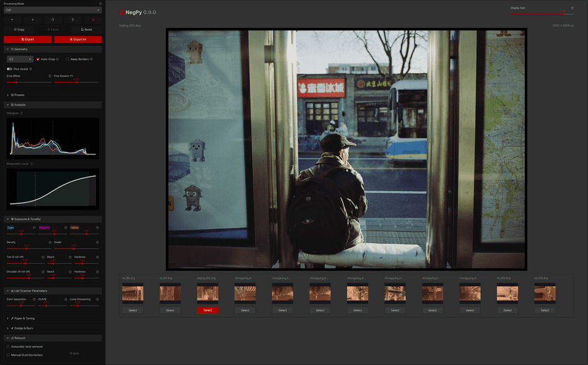Uncheck the Auto-Crop checkbox

click(37, 59)
